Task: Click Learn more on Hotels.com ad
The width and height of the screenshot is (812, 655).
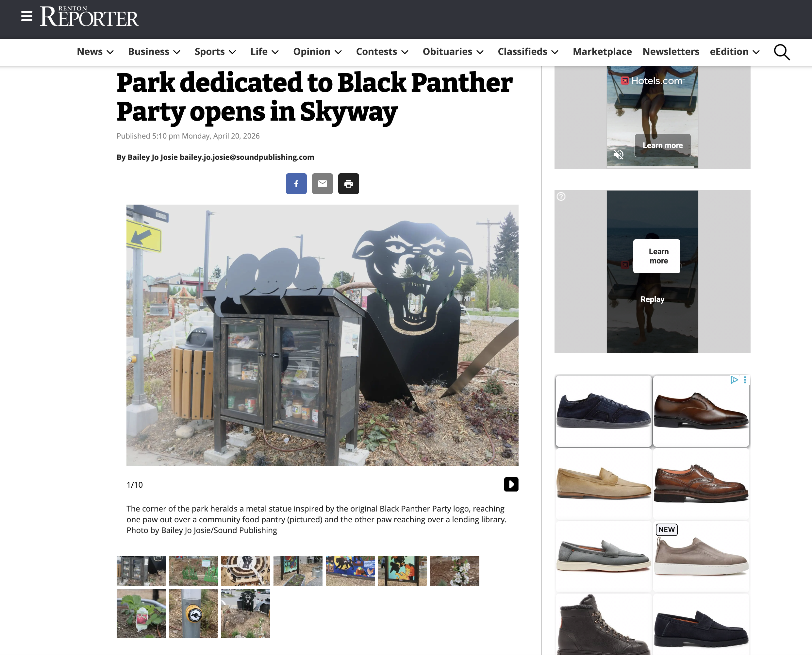Action: [662, 145]
